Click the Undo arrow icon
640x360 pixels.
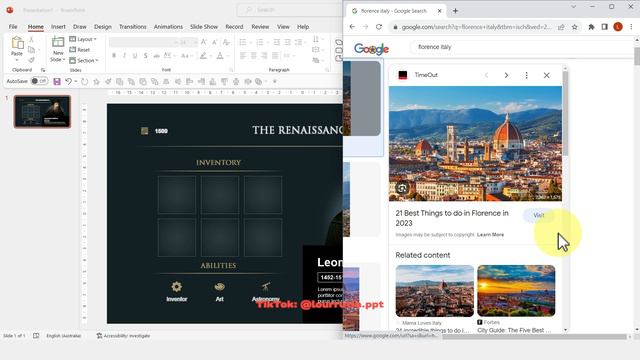click(x=68, y=82)
